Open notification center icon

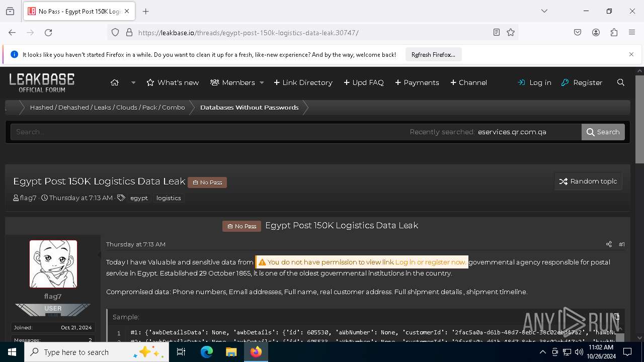pos(627,352)
